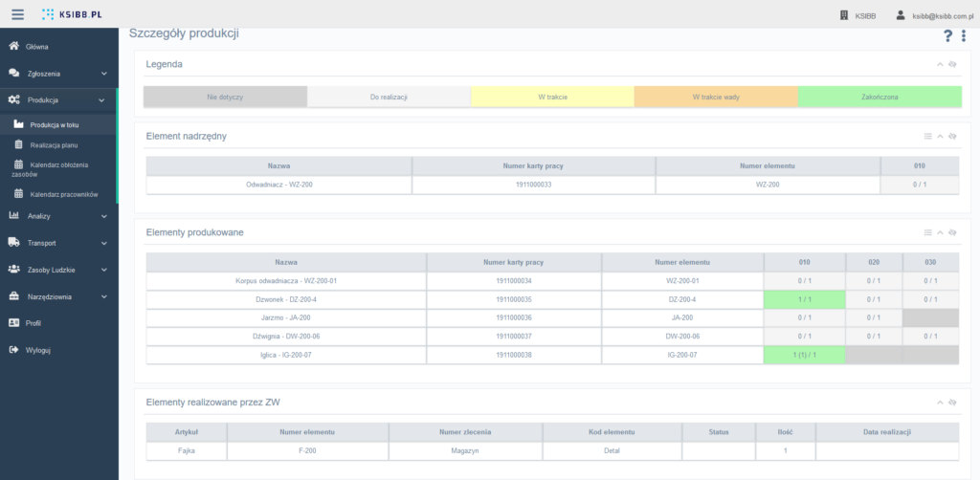Click the KSIBB.PL logo
The height and width of the screenshot is (480, 980).
[x=74, y=15]
